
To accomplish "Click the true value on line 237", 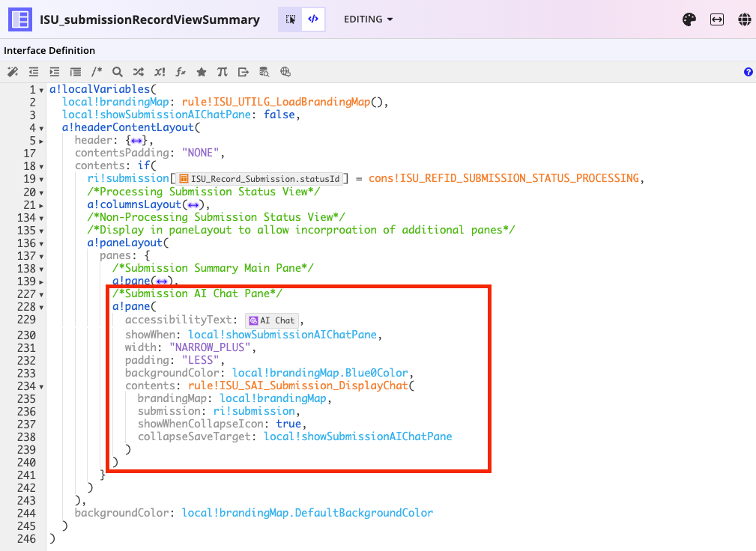I will [288, 424].
